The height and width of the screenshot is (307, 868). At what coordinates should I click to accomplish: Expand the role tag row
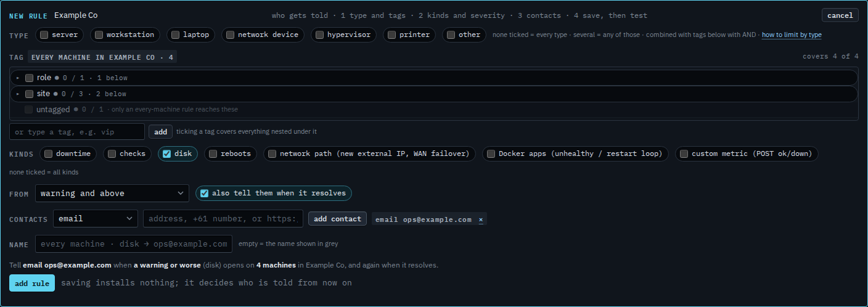18,78
